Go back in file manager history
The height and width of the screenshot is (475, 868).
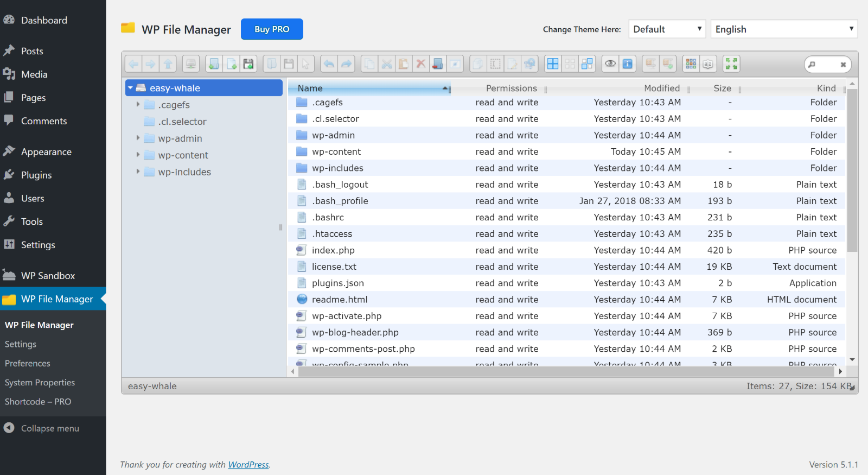point(133,64)
